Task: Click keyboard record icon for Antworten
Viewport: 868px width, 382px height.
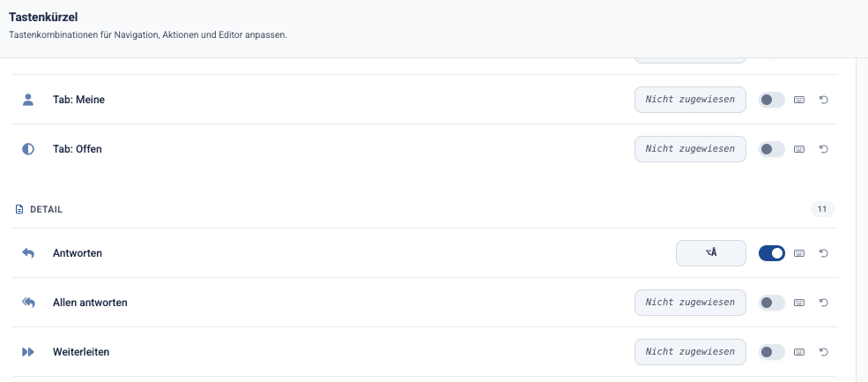Action: pos(798,253)
